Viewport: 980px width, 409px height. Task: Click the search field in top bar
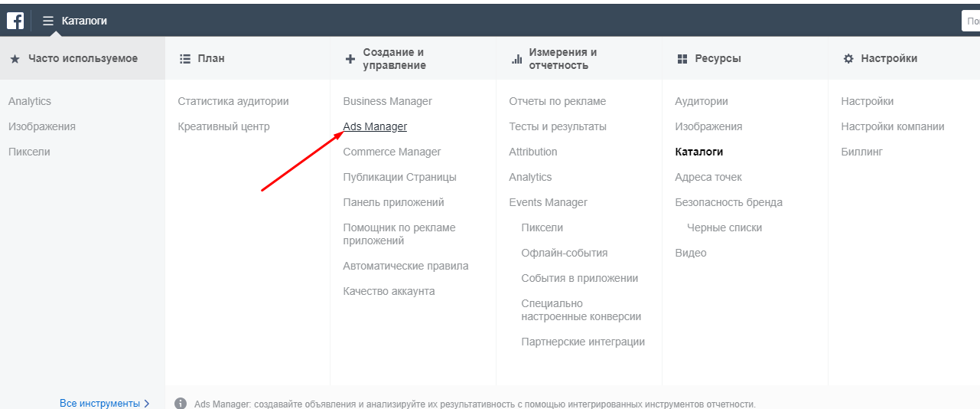(971, 21)
